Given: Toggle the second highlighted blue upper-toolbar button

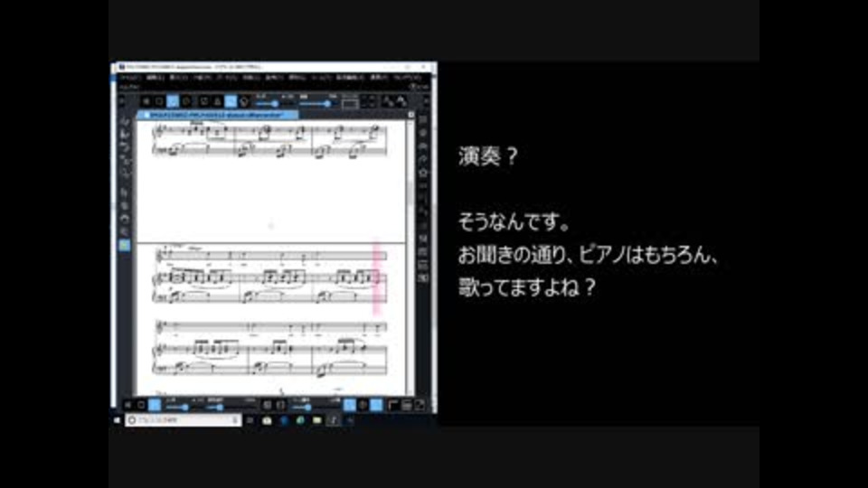Looking at the screenshot, I should [231, 101].
